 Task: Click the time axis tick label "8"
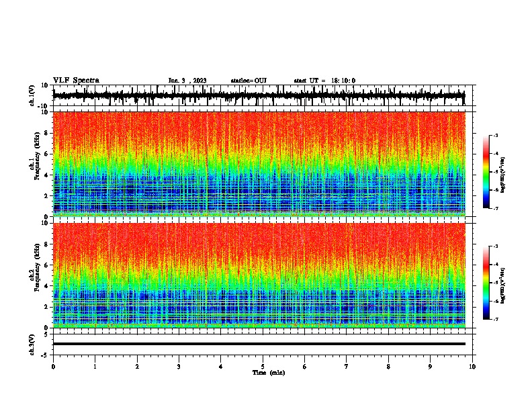[x=388, y=367]
